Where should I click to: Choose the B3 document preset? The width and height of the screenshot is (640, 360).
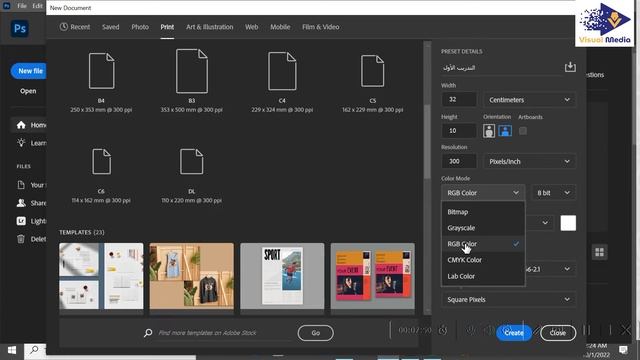(192, 71)
